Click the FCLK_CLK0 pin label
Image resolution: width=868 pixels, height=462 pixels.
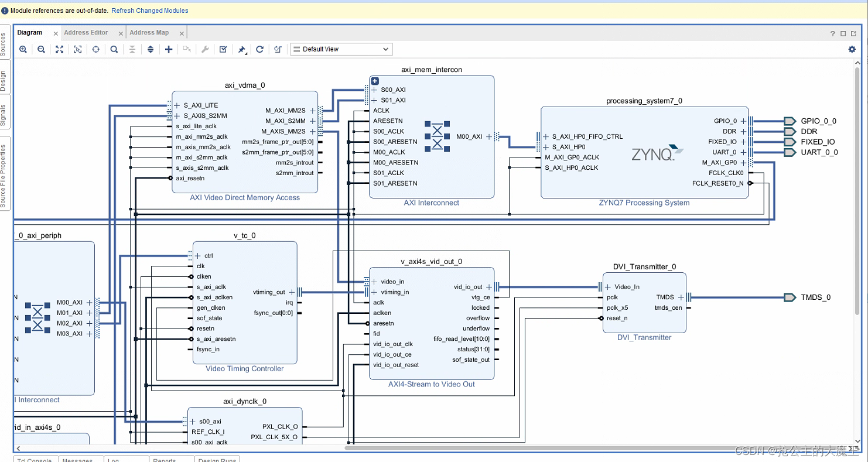[x=726, y=173]
